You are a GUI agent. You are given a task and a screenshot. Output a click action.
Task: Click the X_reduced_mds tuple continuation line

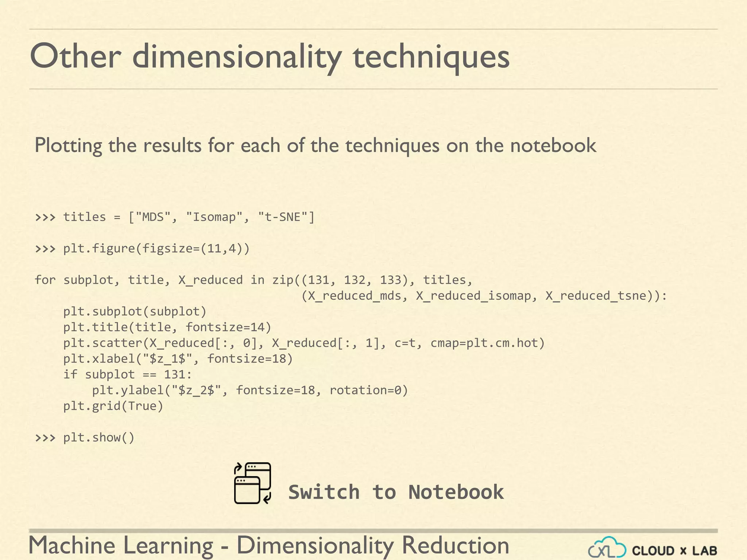pyautogui.click(x=484, y=296)
